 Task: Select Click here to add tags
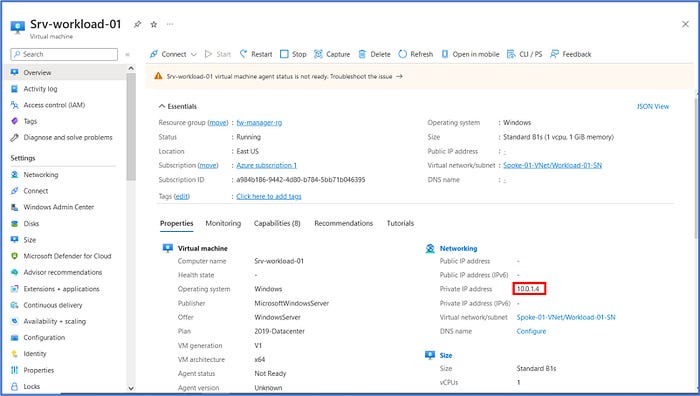pos(269,196)
